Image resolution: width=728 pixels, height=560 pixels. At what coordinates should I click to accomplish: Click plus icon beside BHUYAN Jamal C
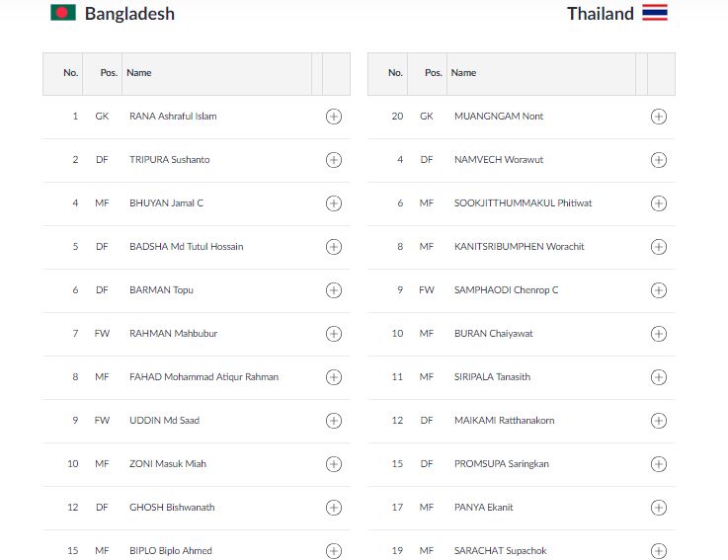click(x=334, y=203)
